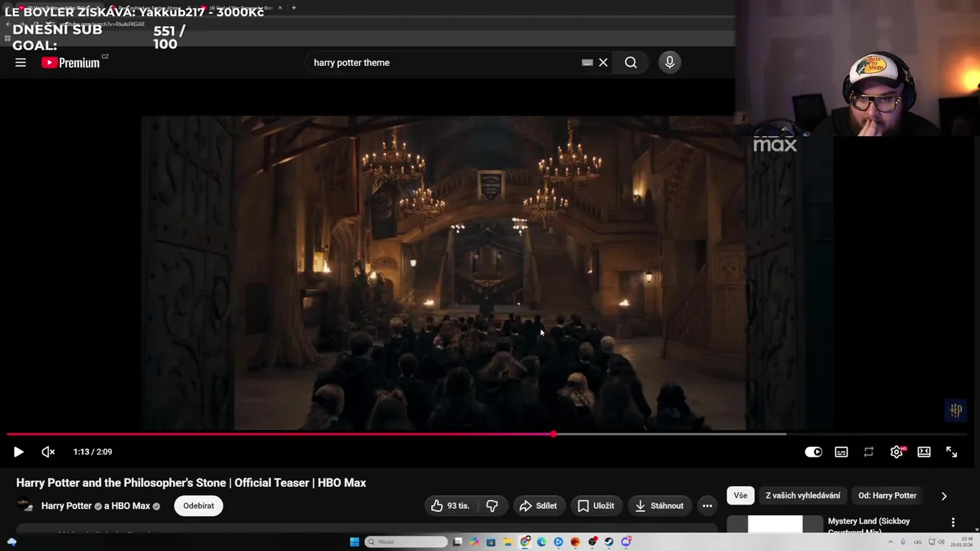Click the HP channel watermark in video
Image resolution: width=980 pixels, height=551 pixels.
[955, 410]
